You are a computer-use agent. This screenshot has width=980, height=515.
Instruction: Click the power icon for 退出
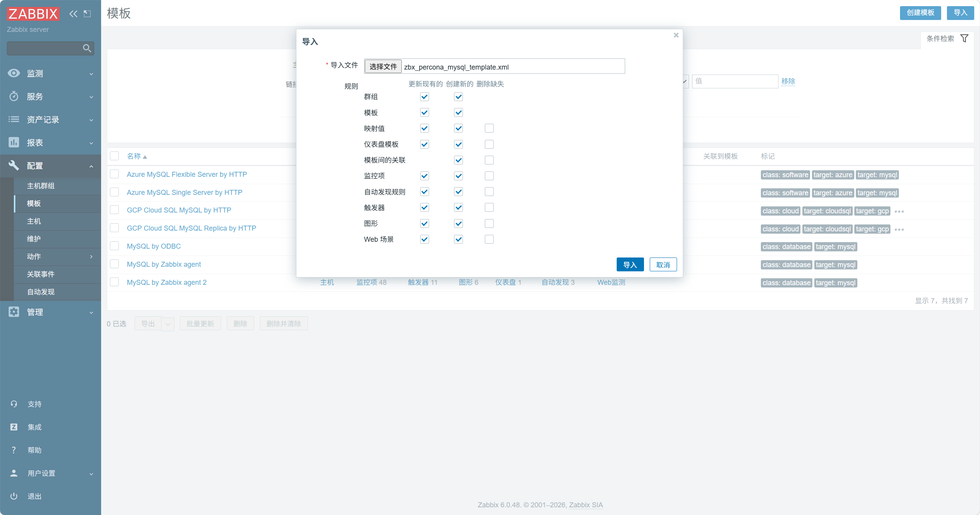[x=14, y=496]
